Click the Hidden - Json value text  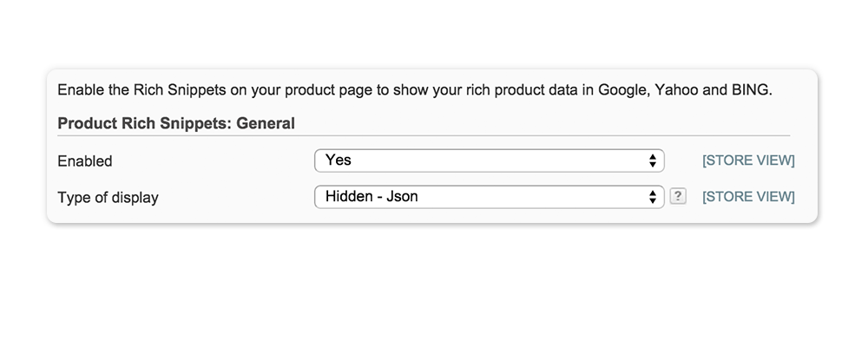[372, 196]
